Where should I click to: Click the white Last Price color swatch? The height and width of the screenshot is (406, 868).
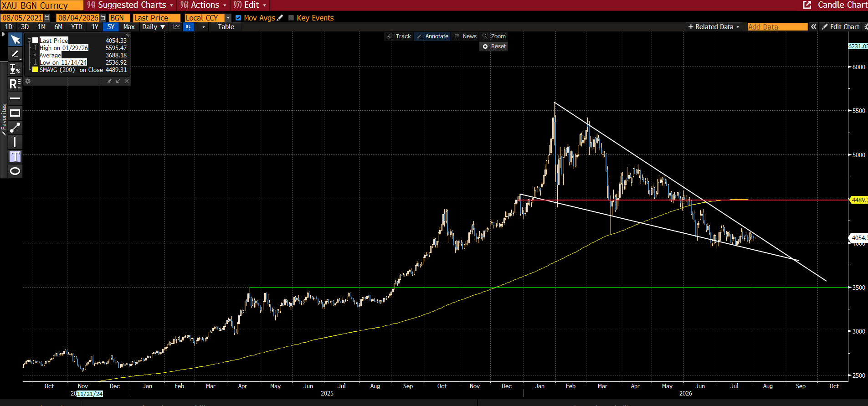click(x=35, y=40)
